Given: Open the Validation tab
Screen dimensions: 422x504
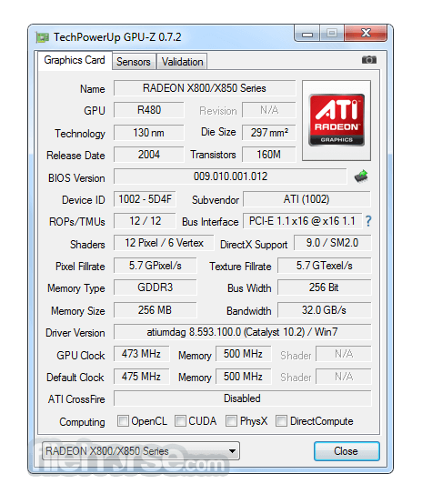Looking at the screenshot, I should point(182,61).
